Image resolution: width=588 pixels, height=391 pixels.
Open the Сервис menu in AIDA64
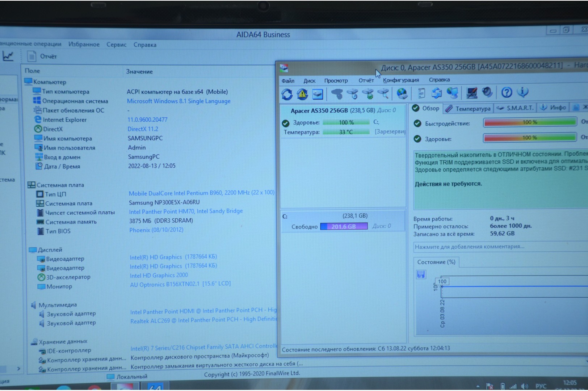tap(116, 45)
